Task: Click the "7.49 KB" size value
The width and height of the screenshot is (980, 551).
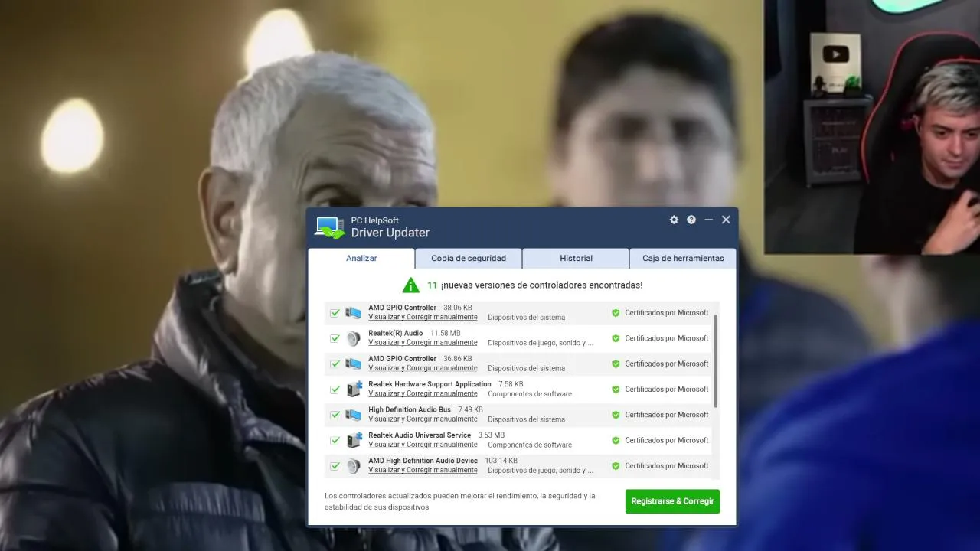Action: click(470, 409)
